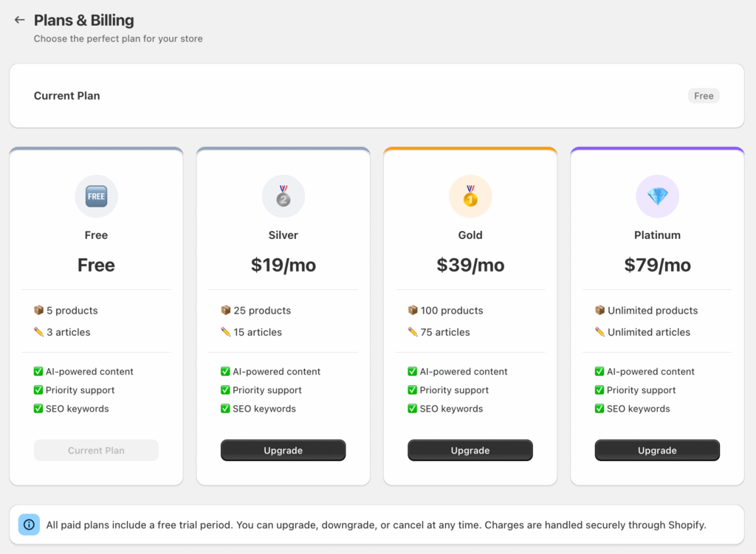Image resolution: width=756 pixels, height=554 pixels.
Task: Click the back arrow beside Plans & Billing
Action: [20, 20]
